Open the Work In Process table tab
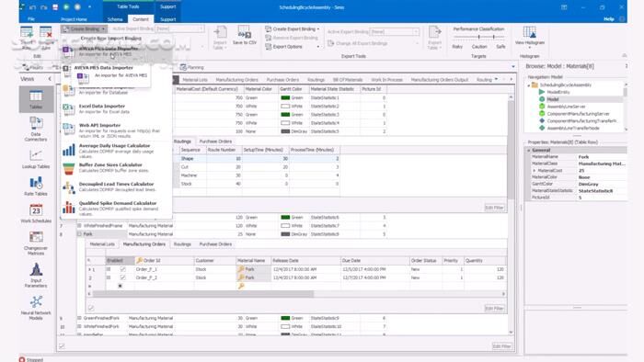The image size is (644, 362). 386,80
